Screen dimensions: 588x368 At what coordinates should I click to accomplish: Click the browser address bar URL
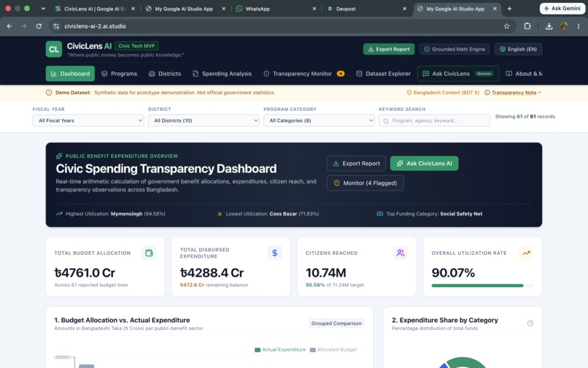(x=95, y=26)
